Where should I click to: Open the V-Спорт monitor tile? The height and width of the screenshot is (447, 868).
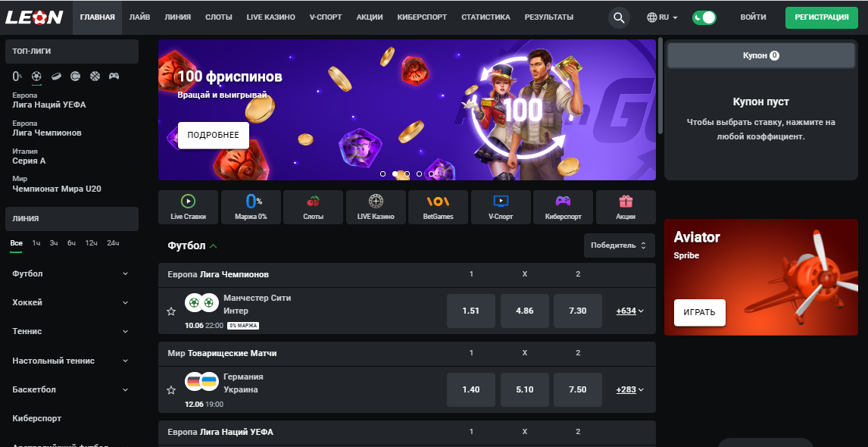tap(501, 207)
